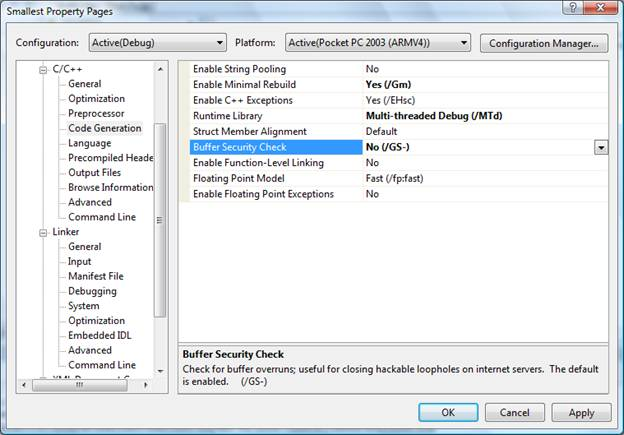
Task: Click the tree vertical scrollbar thumb
Action: tap(160, 220)
